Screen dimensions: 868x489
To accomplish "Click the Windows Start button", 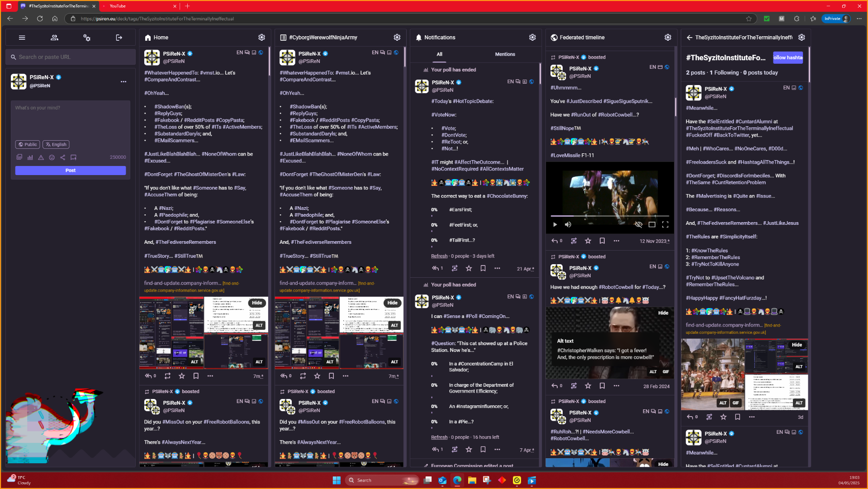I will [337, 480].
